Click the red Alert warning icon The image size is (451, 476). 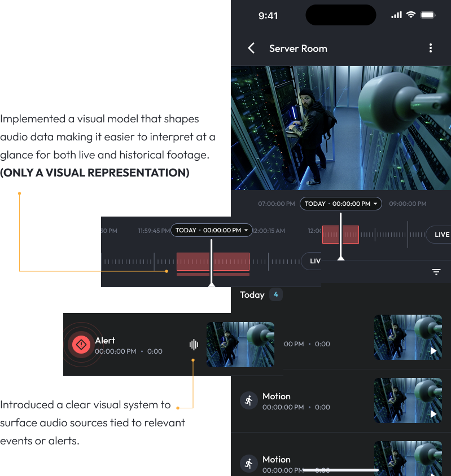tap(81, 345)
